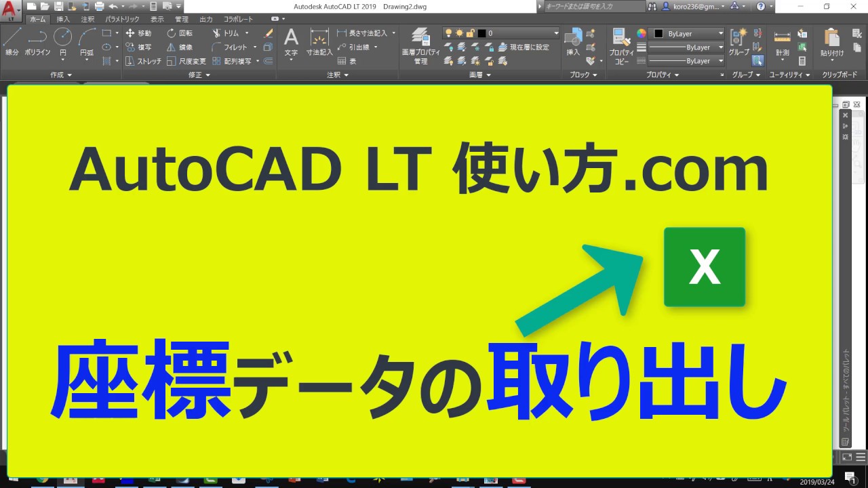Image resolution: width=868 pixels, height=488 pixels.
Task: Click the Text (文字) tool
Action: (291, 42)
